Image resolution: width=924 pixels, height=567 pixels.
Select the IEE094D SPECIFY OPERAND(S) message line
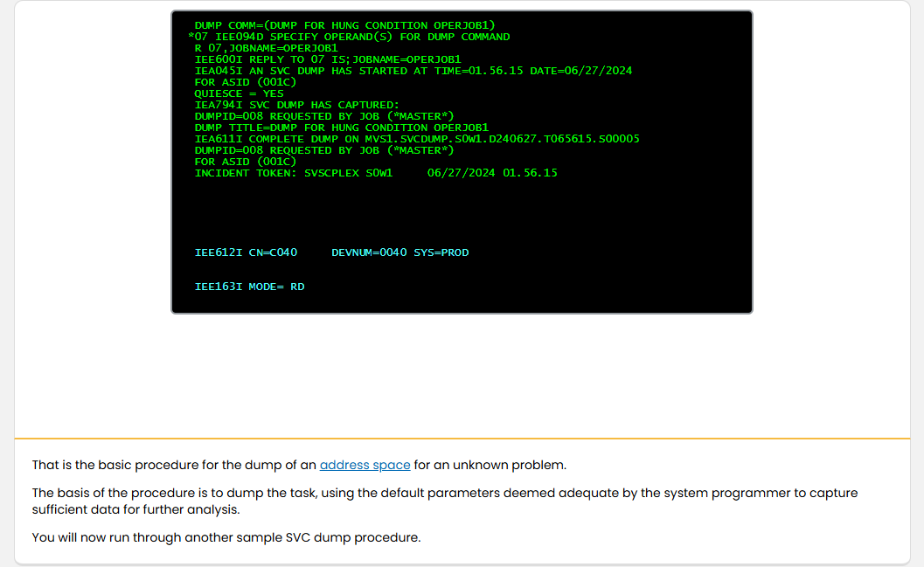pyautogui.click(x=349, y=37)
